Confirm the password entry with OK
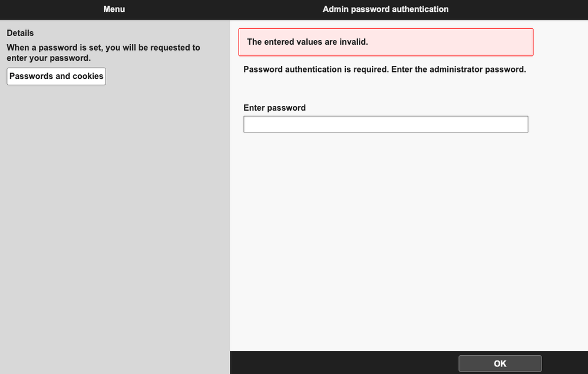This screenshot has width=588, height=374. click(x=500, y=363)
